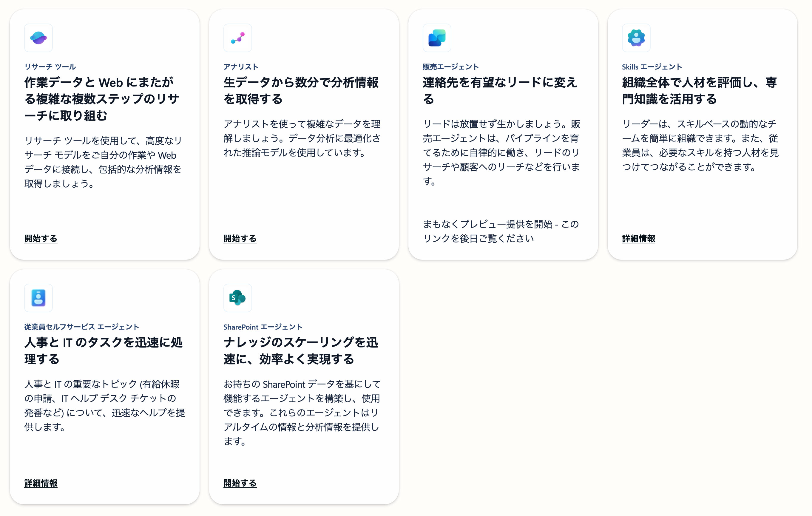Click the 連絡先を有望なリードに変える heading

coord(500,90)
